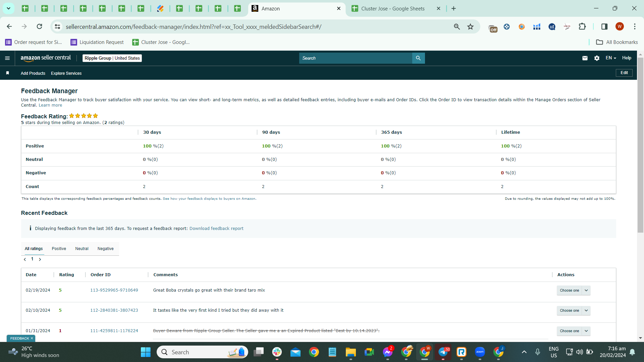Open the Seller Central hamburger menu
This screenshot has width=644, height=362.
[x=7, y=58]
